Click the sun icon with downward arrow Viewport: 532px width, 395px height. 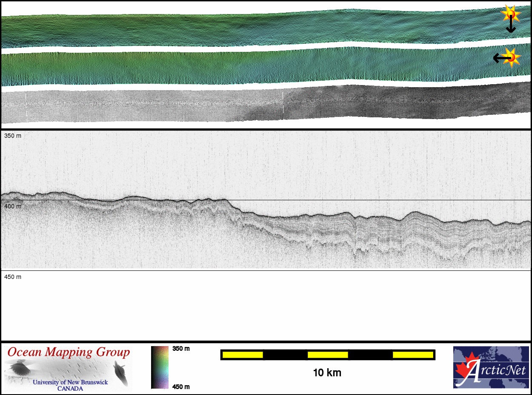[x=510, y=15]
